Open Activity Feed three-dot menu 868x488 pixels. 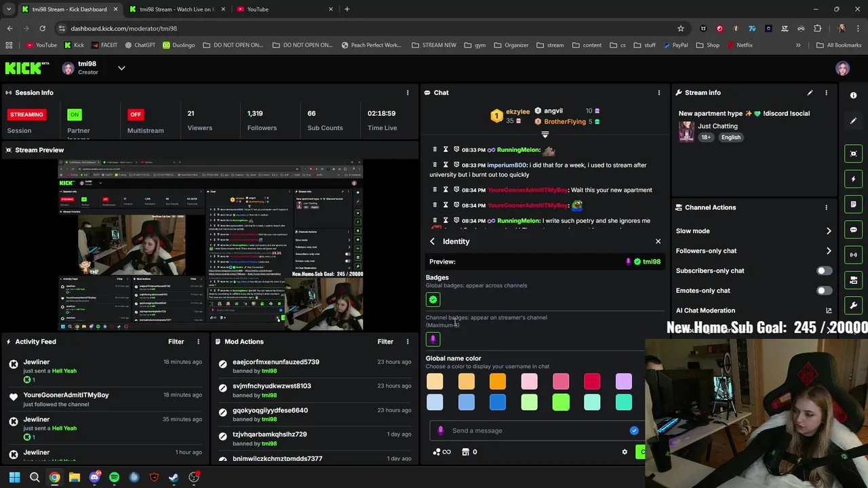[x=198, y=342]
